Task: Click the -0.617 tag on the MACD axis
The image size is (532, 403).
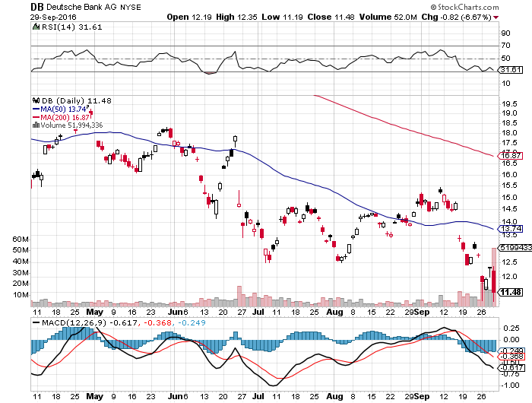Action: click(511, 368)
